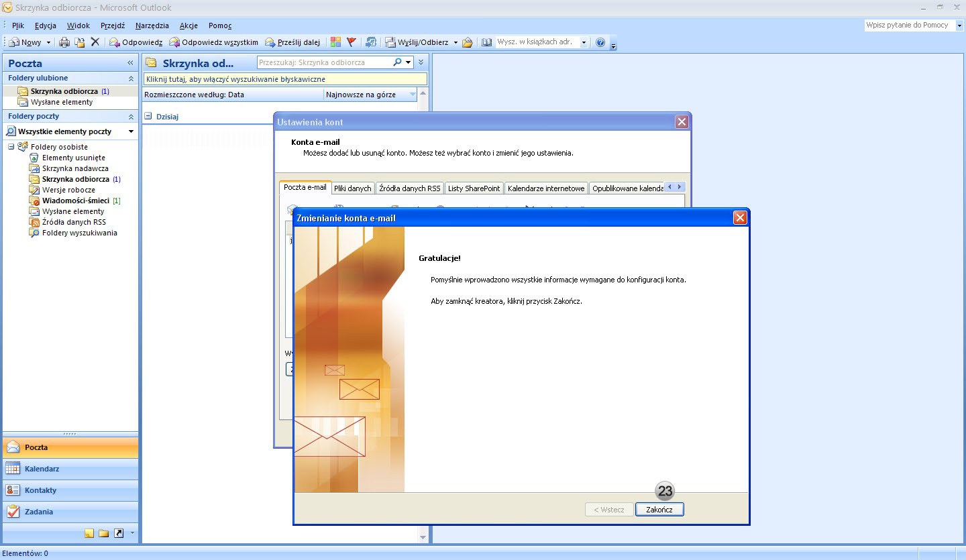This screenshot has height=560, width=966.
Task: Click the delete X icon in toolbar
Action: pos(95,42)
